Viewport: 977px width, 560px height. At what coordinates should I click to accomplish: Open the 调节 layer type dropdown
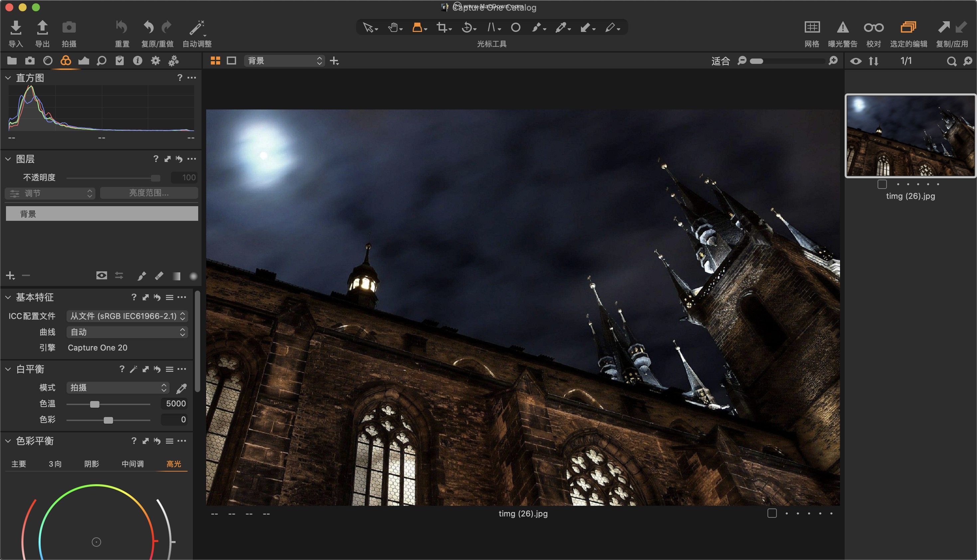click(x=50, y=193)
